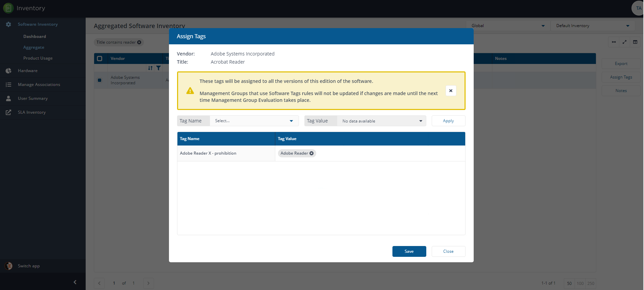This screenshot has height=290, width=644.
Task: Click the Close button in dialog
Action: [x=448, y=251]
